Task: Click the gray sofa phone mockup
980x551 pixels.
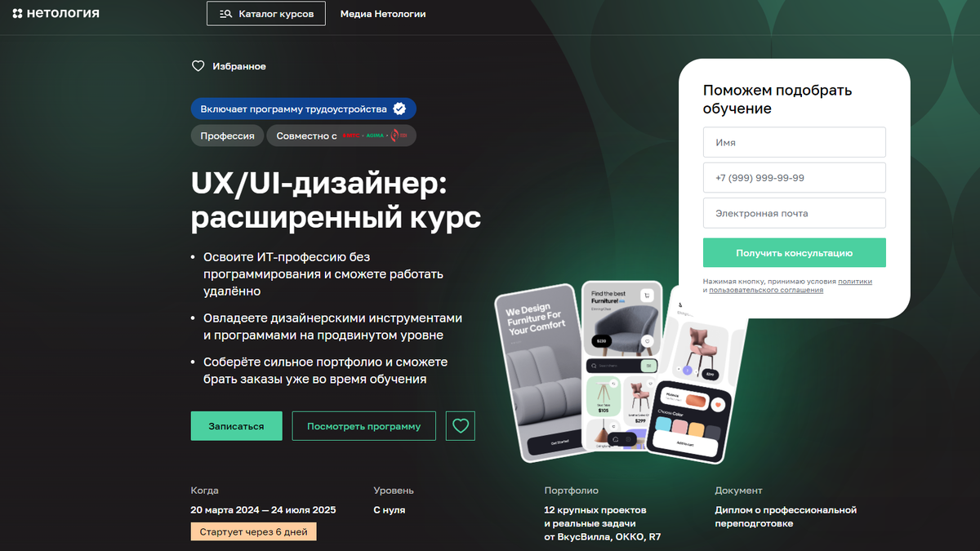Action: [x=542, y=373]
